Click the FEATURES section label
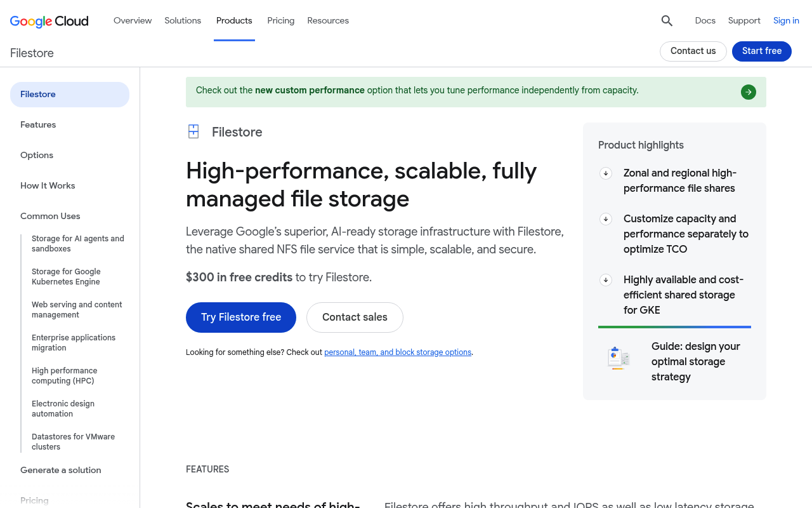The width and height of the screenshot is (812, 508). click(207, 469)
